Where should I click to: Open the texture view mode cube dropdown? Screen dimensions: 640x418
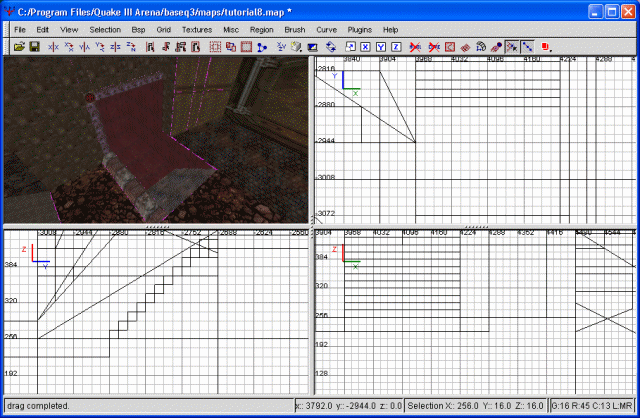click(297, 47)
